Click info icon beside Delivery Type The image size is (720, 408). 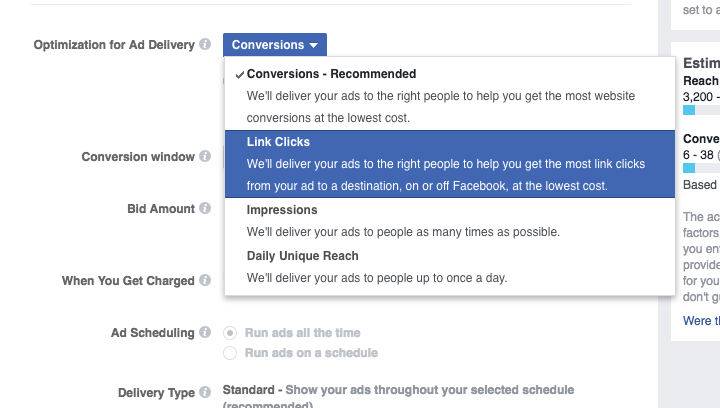coord(204,393)
